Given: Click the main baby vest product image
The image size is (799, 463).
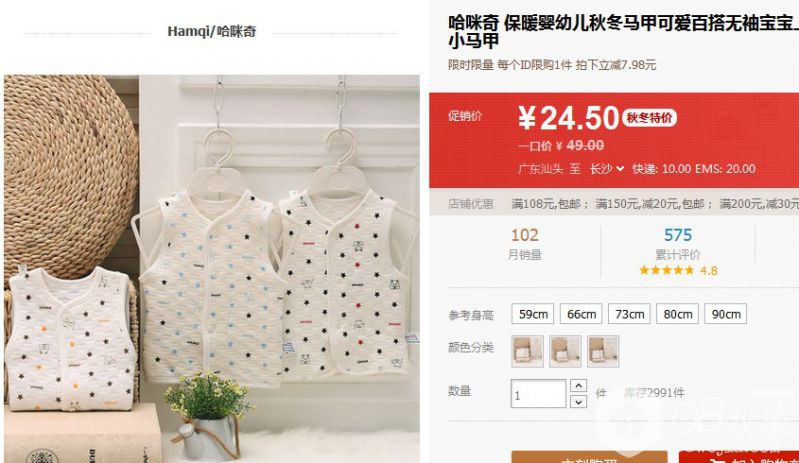Looking at the screenshot, I should [212, 269].
